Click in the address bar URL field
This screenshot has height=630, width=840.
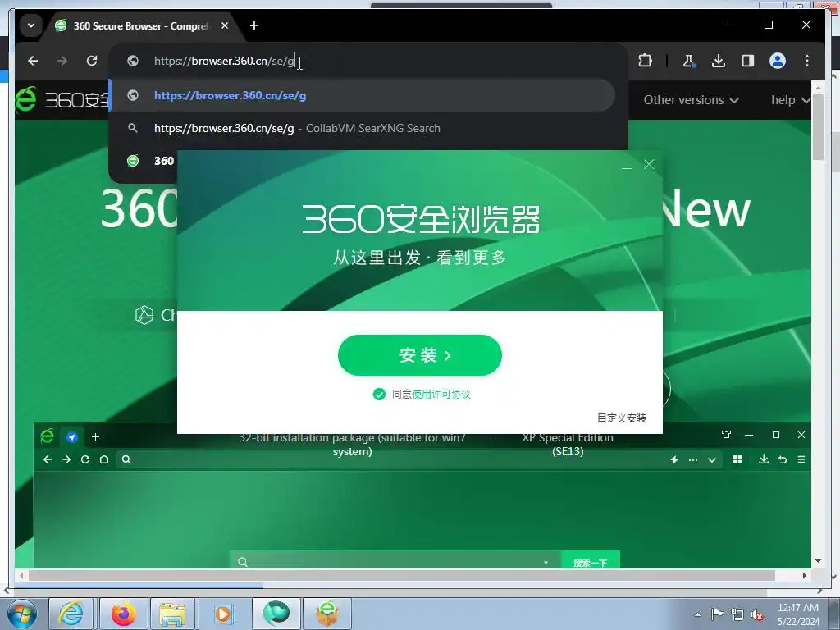(x=370, y=61)
